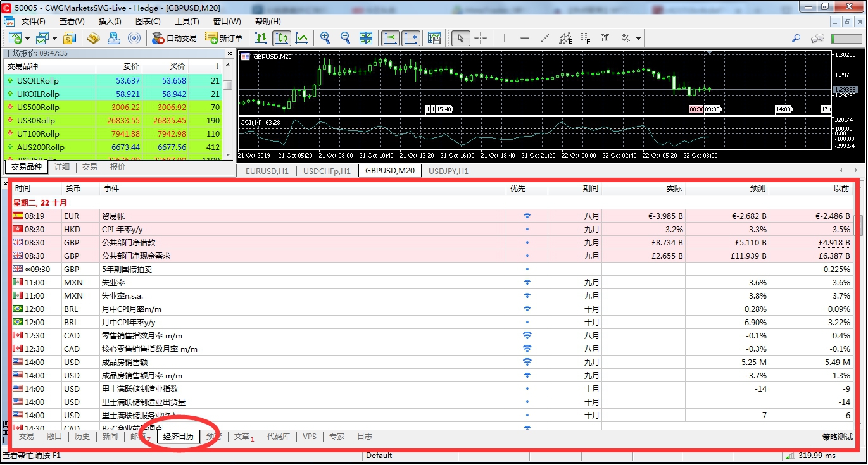Toggle the Market Watch window icon
The image size is (868, 465).
click(x=70, y=39)
